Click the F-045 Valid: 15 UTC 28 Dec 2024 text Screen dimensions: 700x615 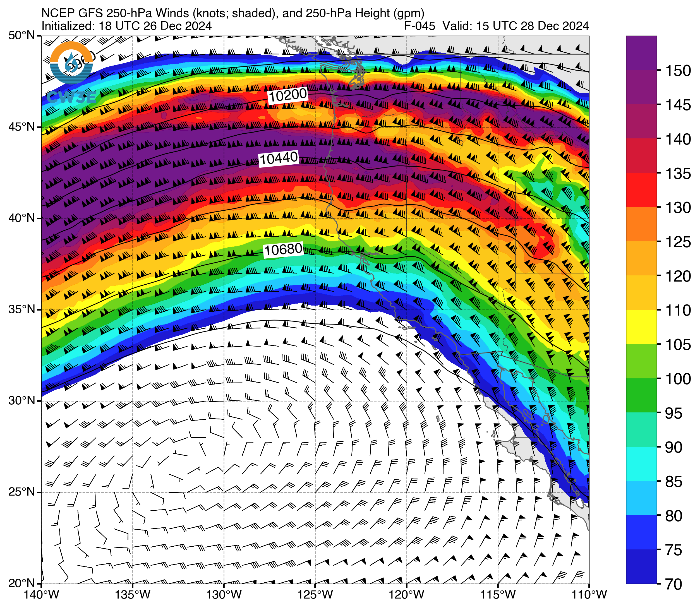point(497,26)
